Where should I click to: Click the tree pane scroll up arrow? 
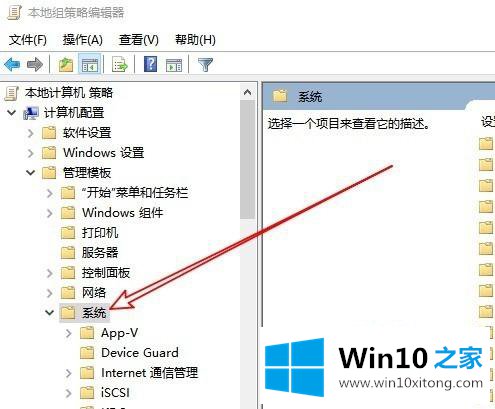[x=247, y=92]
